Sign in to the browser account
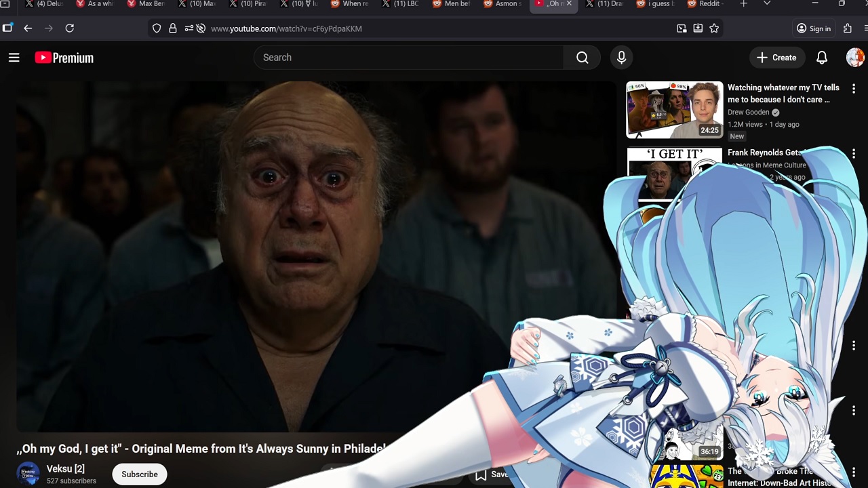This screenshot has width=868, height=488. pyautogui.click(x=813, y=28)
